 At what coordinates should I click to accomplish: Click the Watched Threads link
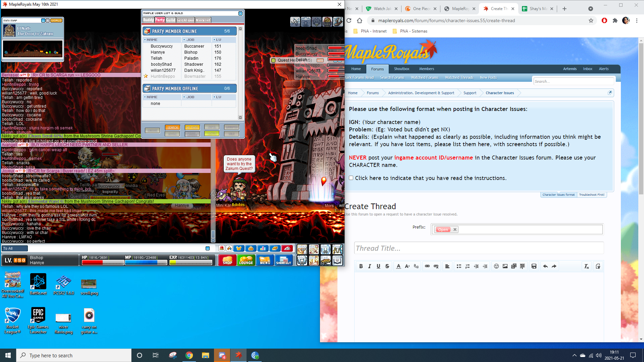click(459, 77)
